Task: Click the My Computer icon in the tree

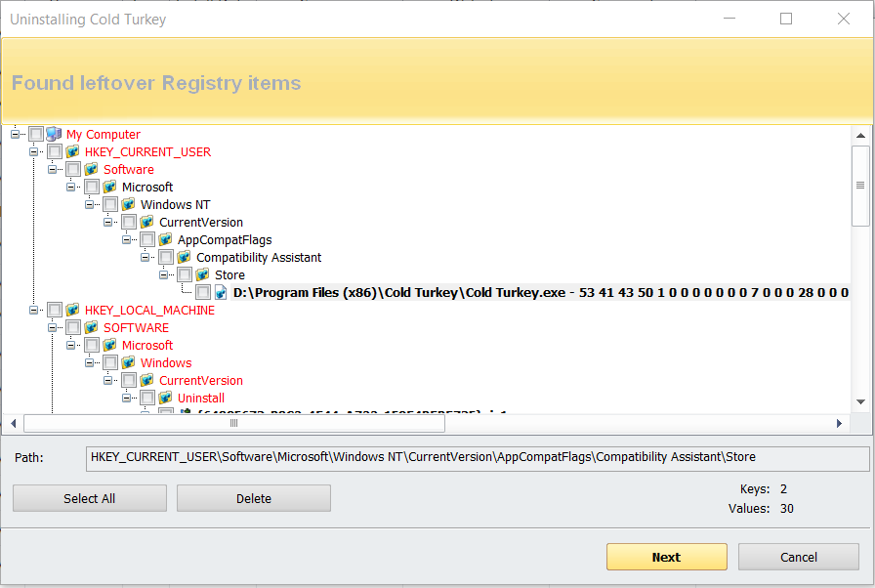Action: pos(54,134)
